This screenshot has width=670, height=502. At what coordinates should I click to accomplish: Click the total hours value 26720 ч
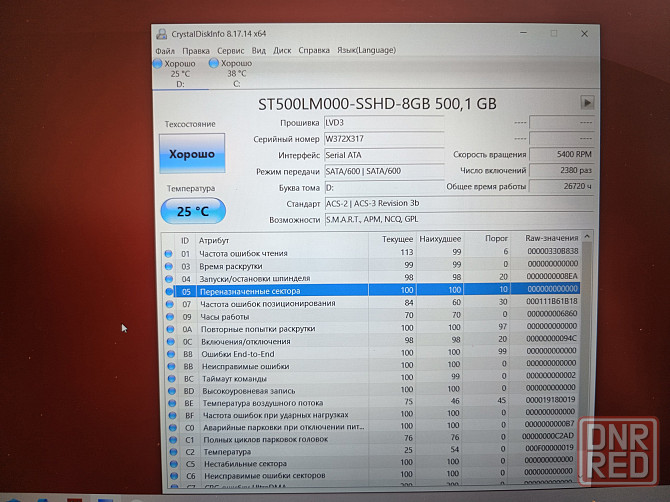point(561,186)
